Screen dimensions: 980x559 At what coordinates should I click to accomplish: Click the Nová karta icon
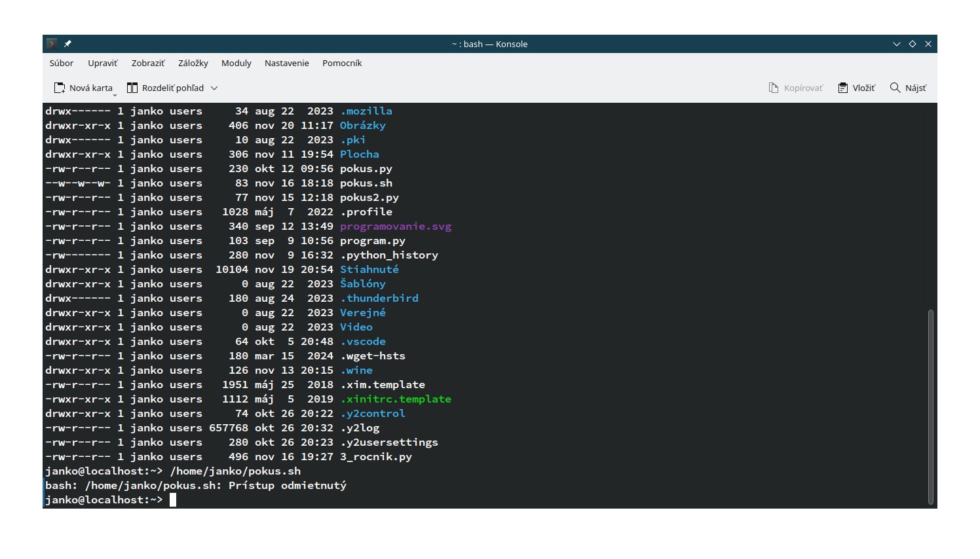pyautogui.click(x=60, y=88)
